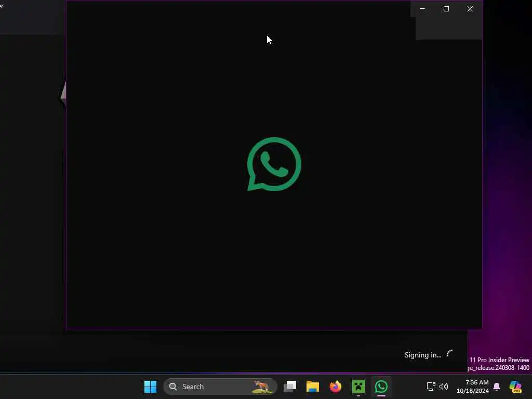
Task: Open Firefox from the taskbar
Action: tap(335, 387)
